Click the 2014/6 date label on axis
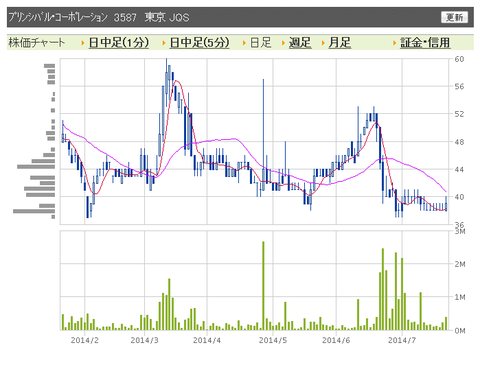 [x=336, y=340]
